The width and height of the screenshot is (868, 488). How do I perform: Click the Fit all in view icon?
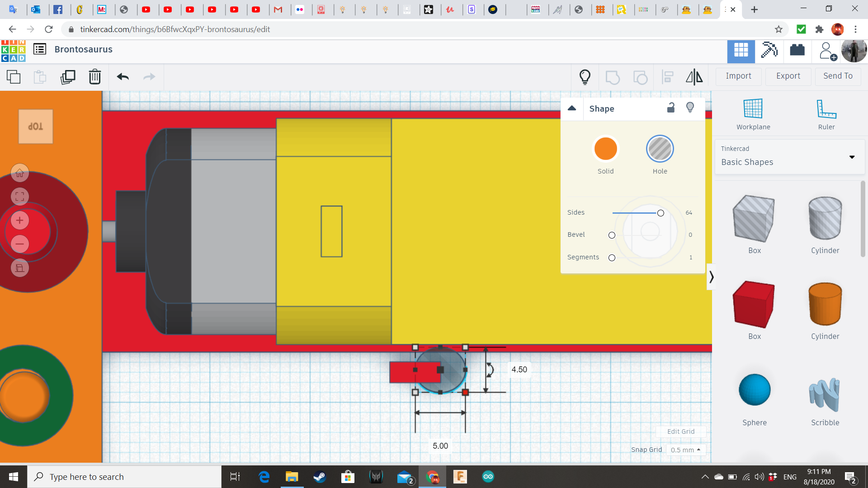pyautogui.click(x=20, y=197)
